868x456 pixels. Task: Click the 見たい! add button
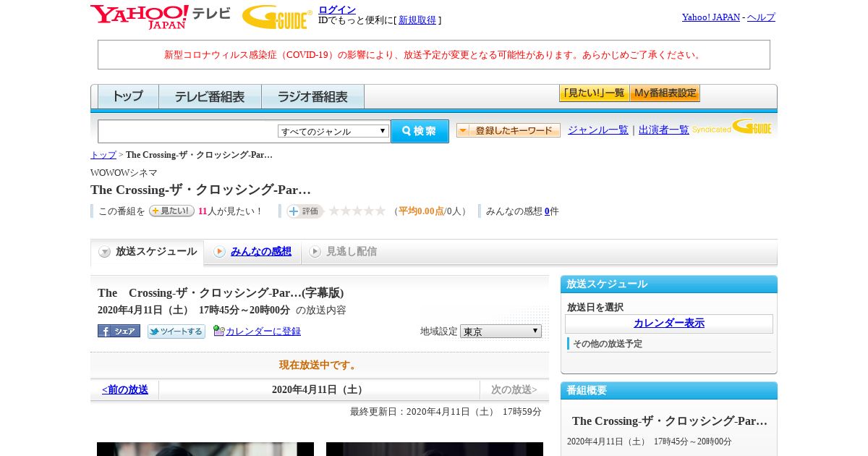pyautogui.click(x=171, y=211)
